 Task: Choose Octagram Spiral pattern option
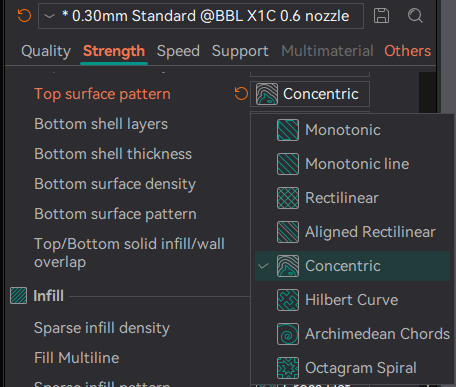[352, 368]
